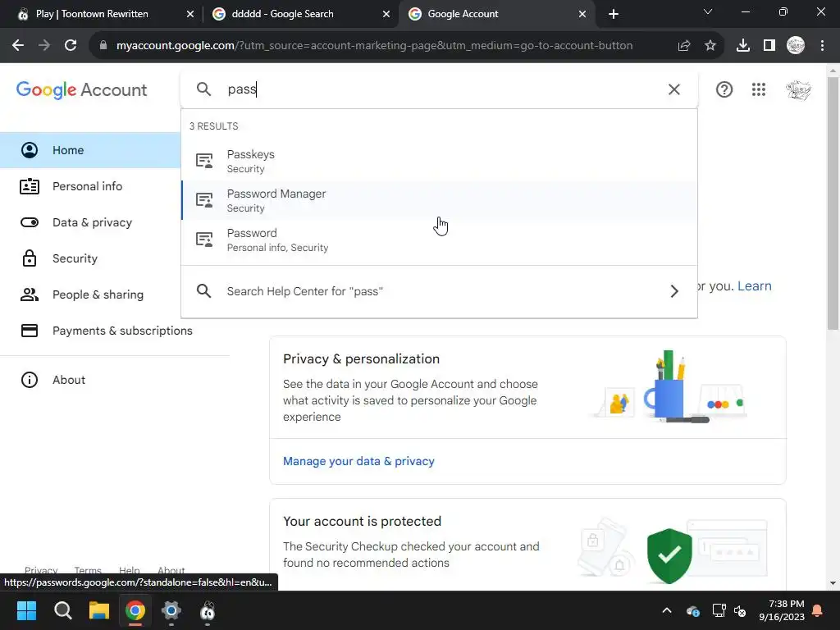Open Chrome downloads

pyautogui.click(x=742, y=46)
